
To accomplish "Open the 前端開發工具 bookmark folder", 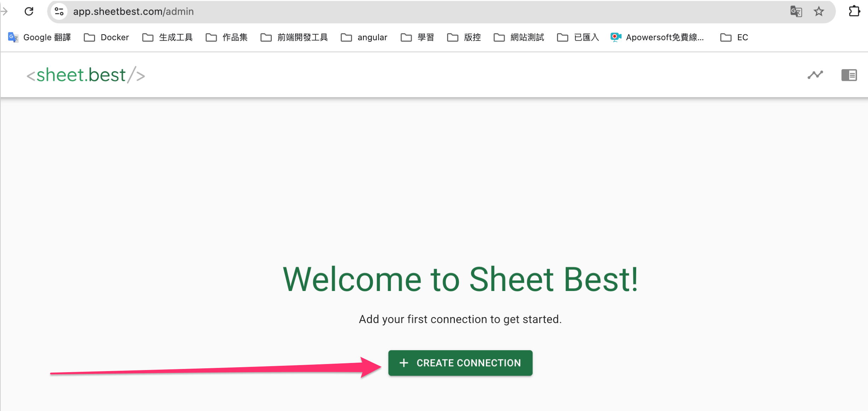I will click(294, 37).
